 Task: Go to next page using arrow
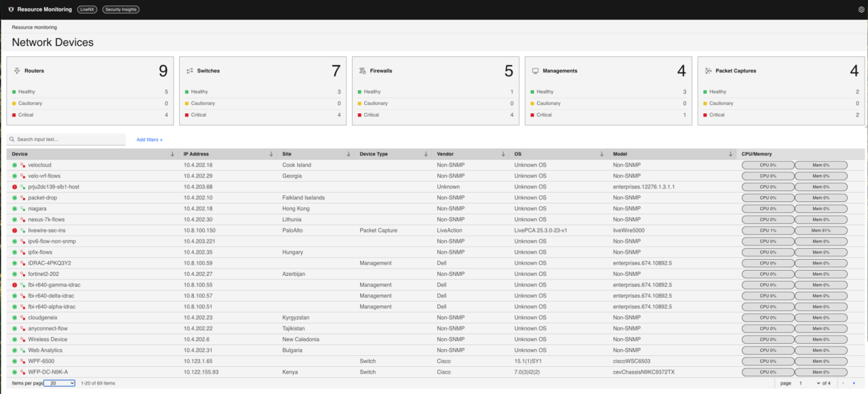(854, 383)
